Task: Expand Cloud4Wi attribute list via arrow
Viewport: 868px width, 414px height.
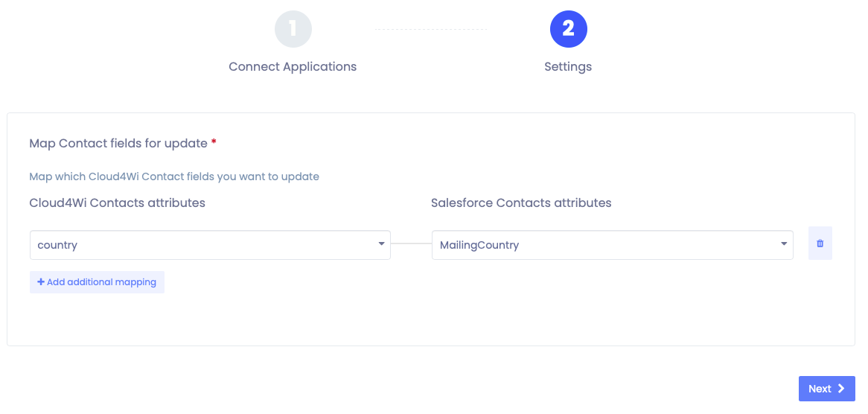Action: 381,243
